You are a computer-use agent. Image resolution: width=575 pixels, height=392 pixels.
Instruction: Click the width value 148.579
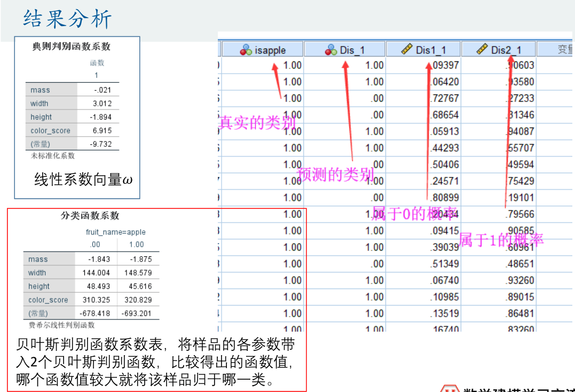[x=138, y=273]
